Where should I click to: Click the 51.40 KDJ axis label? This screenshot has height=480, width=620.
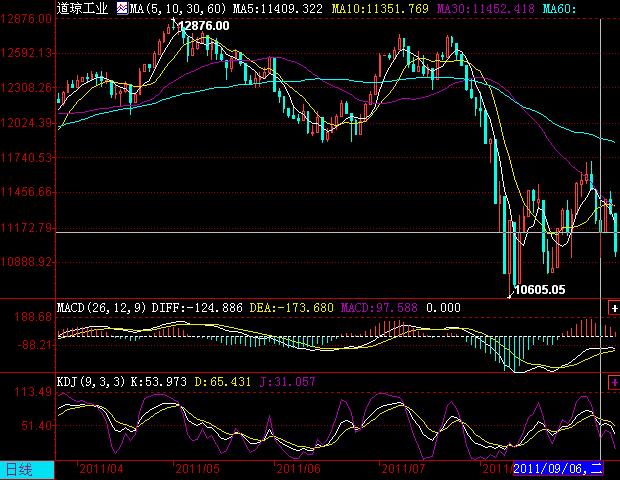pos(37,426)
